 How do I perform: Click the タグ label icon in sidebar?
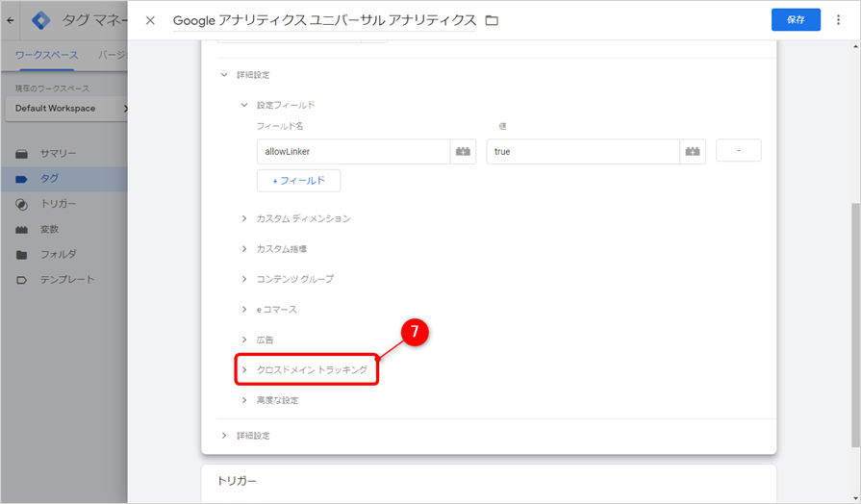click(x=21, y=179)
